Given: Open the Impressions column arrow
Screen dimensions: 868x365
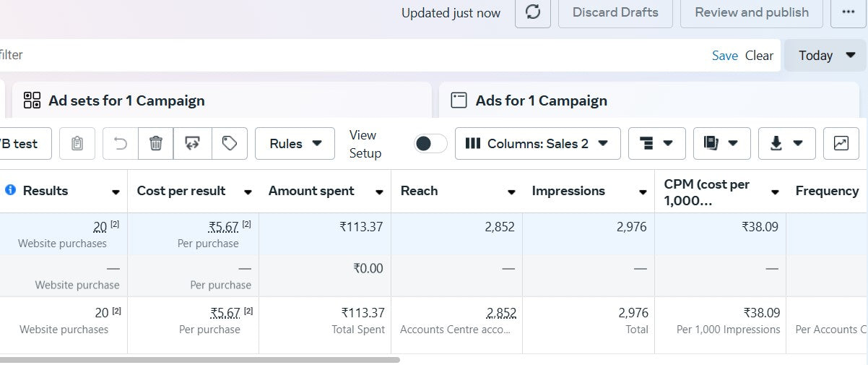Looking at the screenshot, I should click(x=643, y=192).
